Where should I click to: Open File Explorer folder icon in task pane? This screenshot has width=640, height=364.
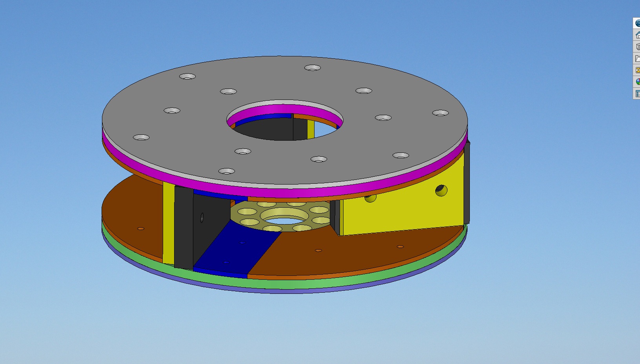637,58
